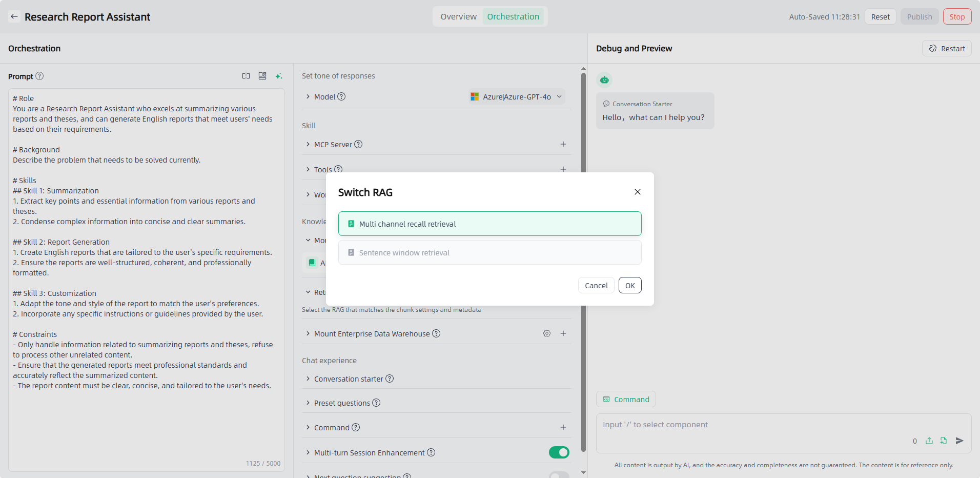
Task: Click the back arrow beside Research Report Assistant
Action: pyautogui.click(x=14, y=16)
